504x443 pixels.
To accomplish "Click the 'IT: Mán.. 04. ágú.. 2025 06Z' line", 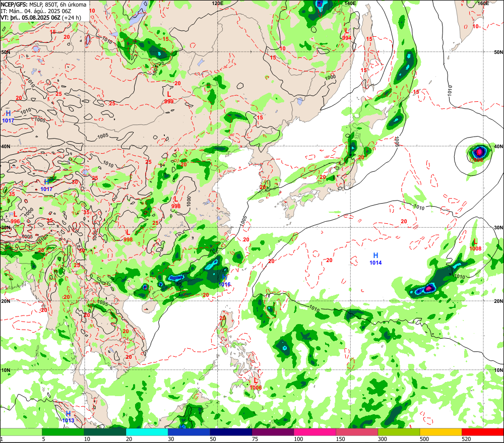I will click(x=36, y=11).
